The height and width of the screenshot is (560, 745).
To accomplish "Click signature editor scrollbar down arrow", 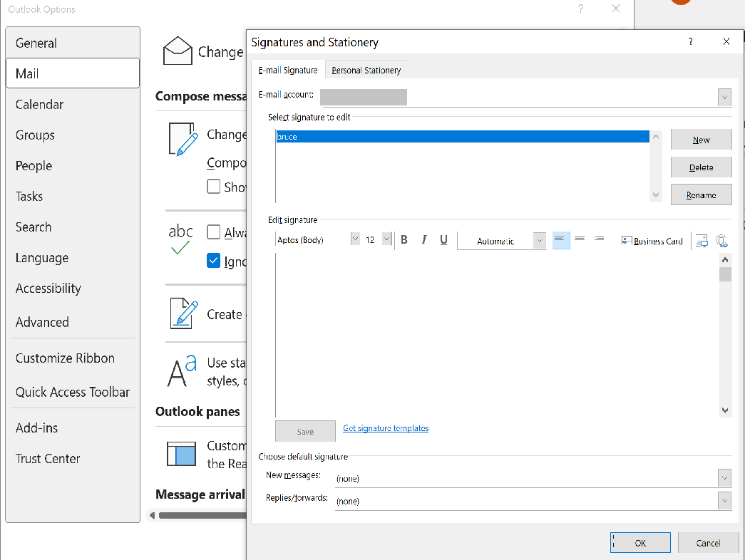I will point(724,410).
